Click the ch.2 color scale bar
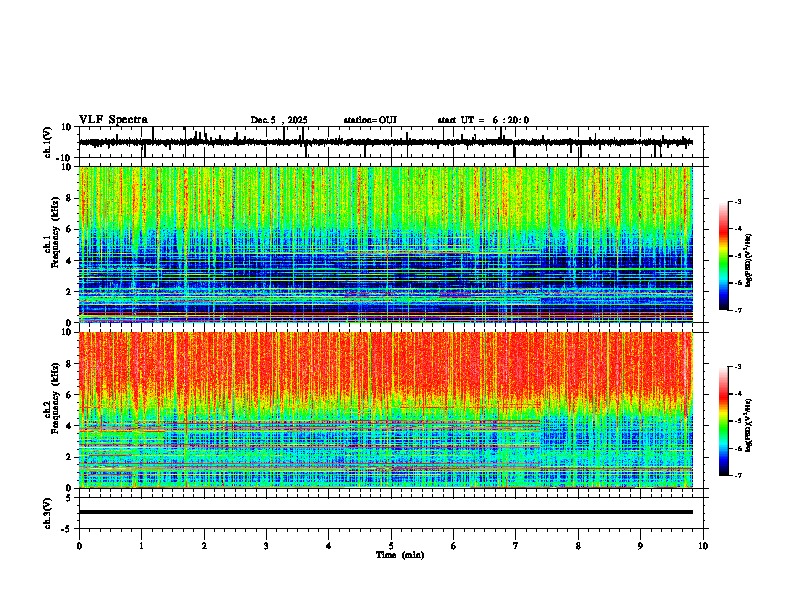Image resolution: width=792 pixels, height=612 pixels. tap(723, 421)
